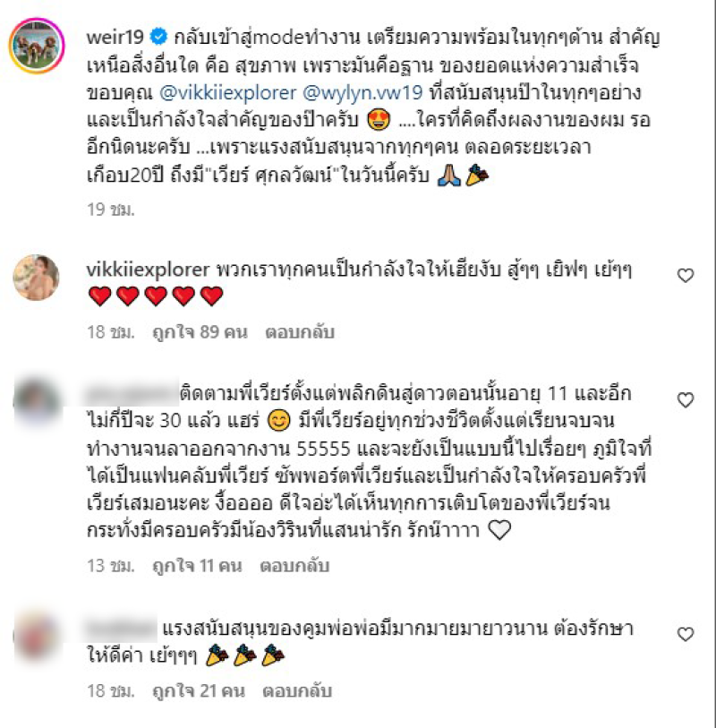Open the @wylyn.vw19 mention link

point(362,92)
